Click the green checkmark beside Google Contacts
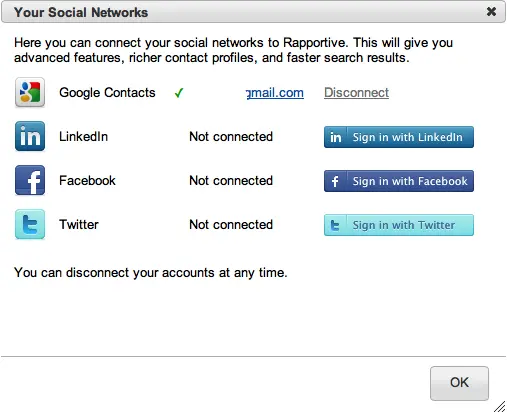 pyautogui.click(x=179, y=93)
